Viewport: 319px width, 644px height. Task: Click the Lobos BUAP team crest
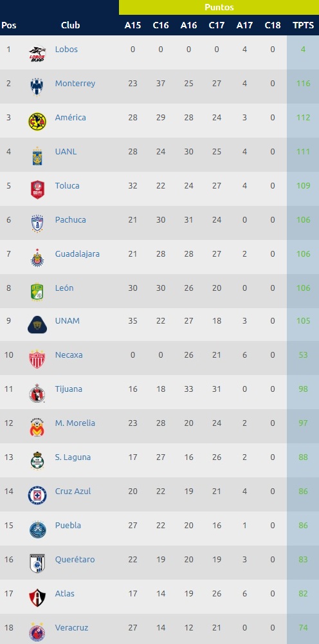(x=37, y=54)
